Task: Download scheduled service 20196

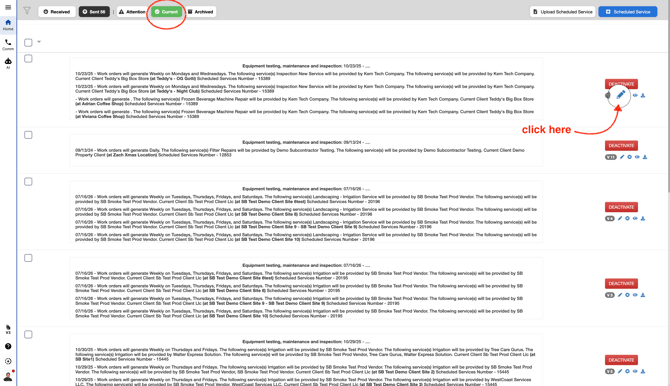Action: coord(643,218)
